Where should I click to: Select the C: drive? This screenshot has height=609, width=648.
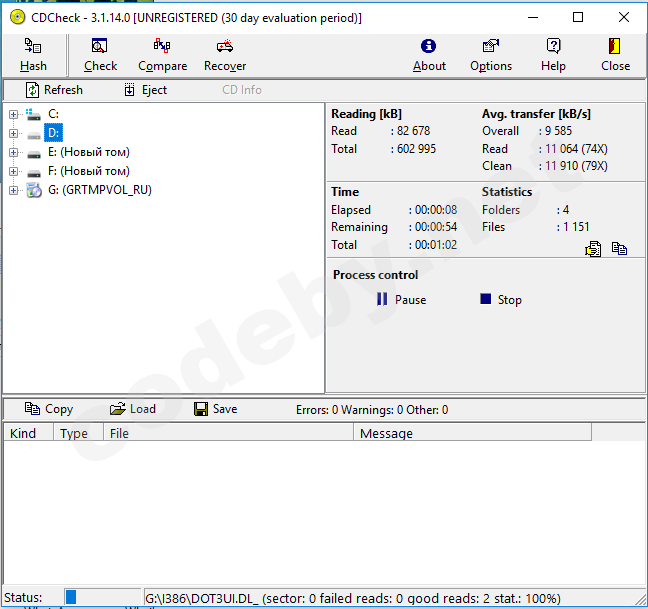(x=53, y=114)
